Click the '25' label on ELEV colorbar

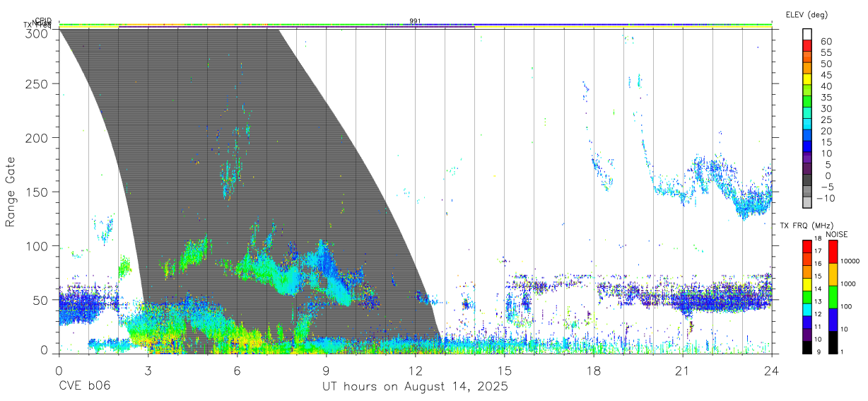[x=826, y=120]
